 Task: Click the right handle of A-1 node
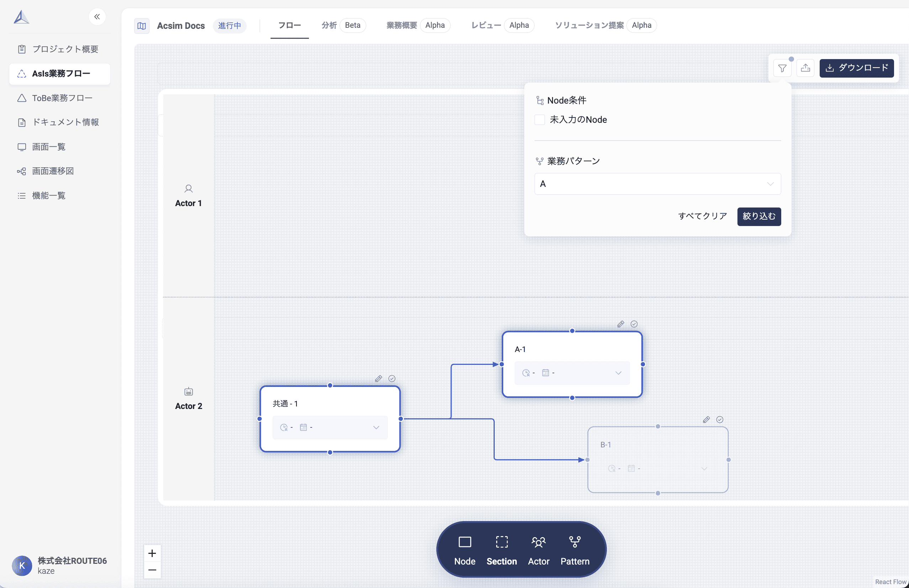[x=643, y=364]
